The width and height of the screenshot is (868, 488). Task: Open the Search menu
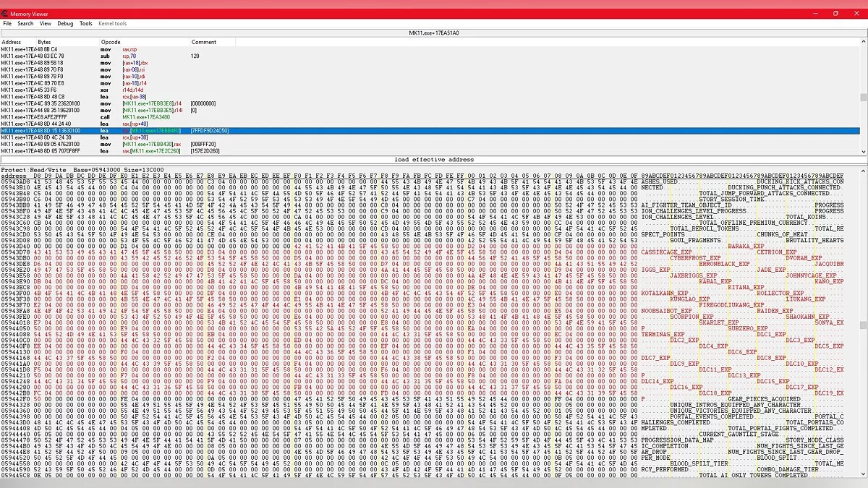point(25,24)
